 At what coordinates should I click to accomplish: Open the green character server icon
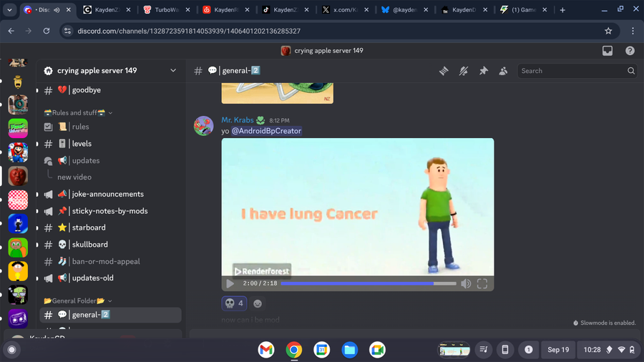tap(18, 248)
